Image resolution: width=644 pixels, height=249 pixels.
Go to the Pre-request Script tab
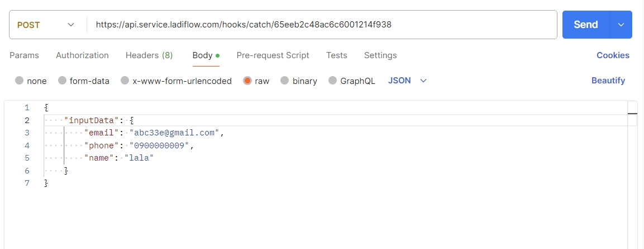tap(273, 55)
